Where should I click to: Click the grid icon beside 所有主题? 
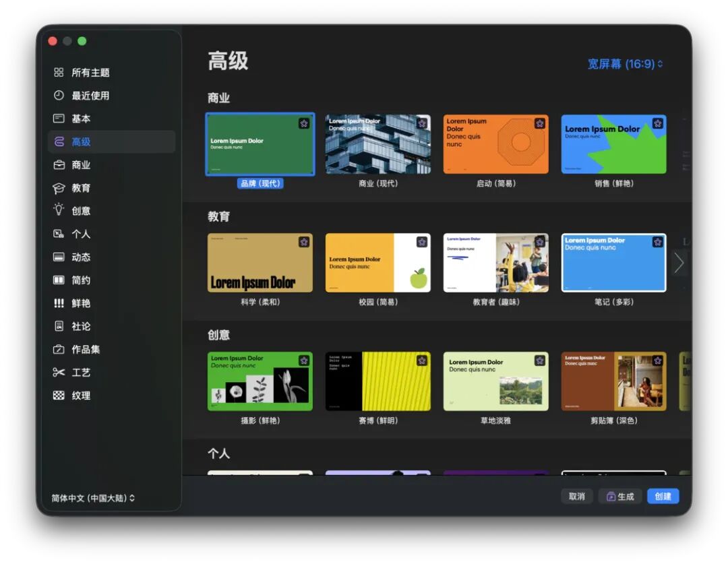pyautogui.click(x=59, y=72)
